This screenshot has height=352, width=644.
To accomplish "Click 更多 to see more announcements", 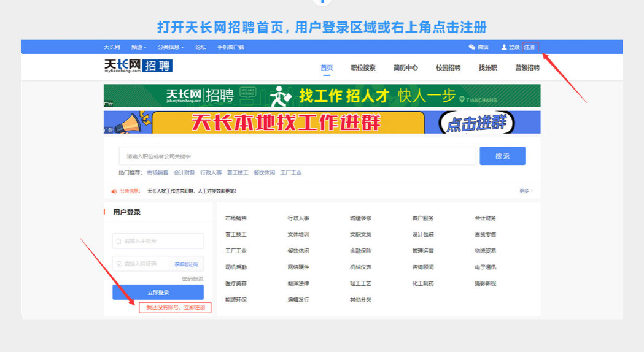I will click(526, 191).
